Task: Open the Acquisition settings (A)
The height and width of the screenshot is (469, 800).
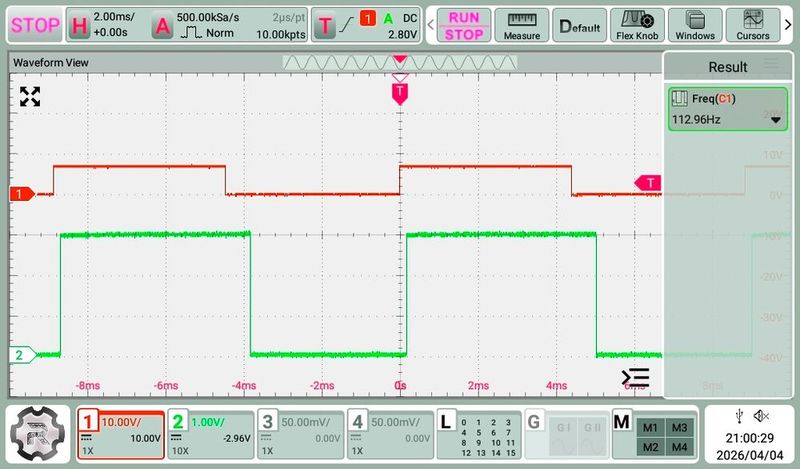Action: click(162, 25)
